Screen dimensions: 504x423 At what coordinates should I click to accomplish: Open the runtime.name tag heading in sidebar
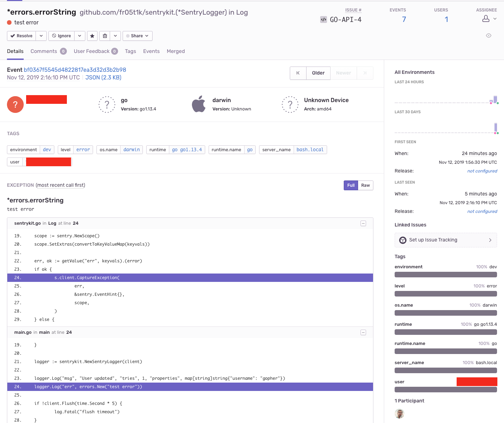(x=410, y=344)
